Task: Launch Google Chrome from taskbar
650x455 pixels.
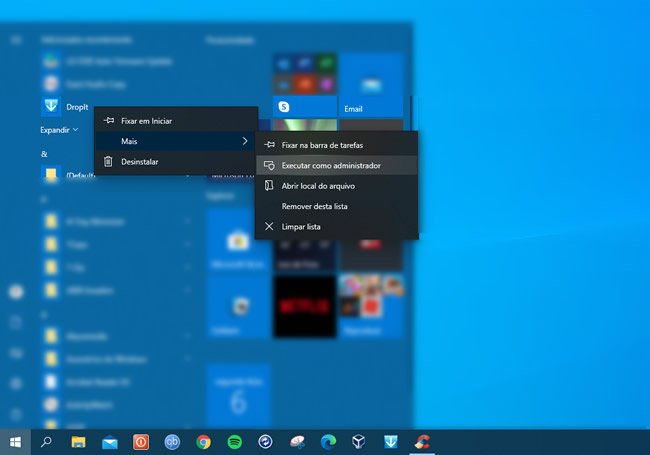Action: (203, 441)
